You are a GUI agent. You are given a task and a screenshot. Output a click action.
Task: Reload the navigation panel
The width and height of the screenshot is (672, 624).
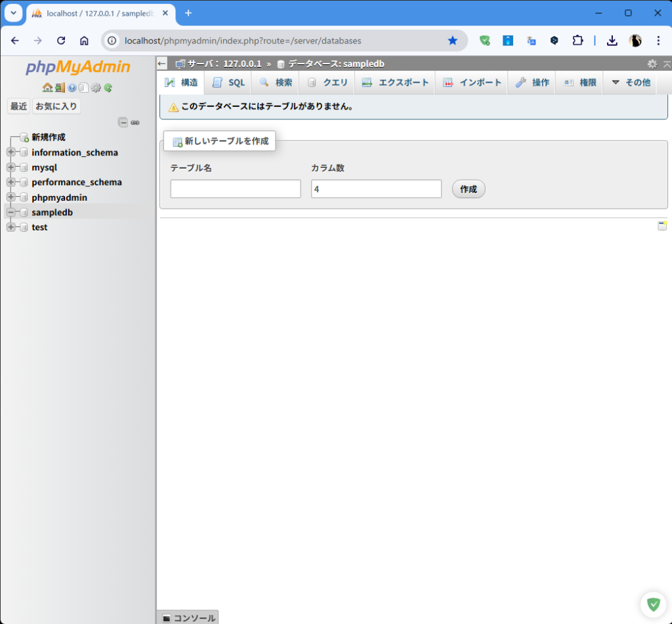point(108,88)
